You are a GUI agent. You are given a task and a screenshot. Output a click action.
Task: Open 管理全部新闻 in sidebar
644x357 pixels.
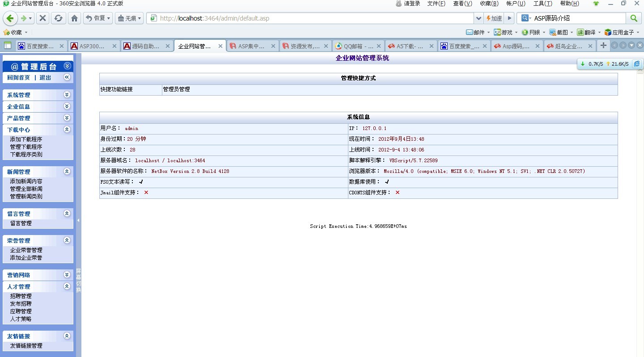pos(26,189)
